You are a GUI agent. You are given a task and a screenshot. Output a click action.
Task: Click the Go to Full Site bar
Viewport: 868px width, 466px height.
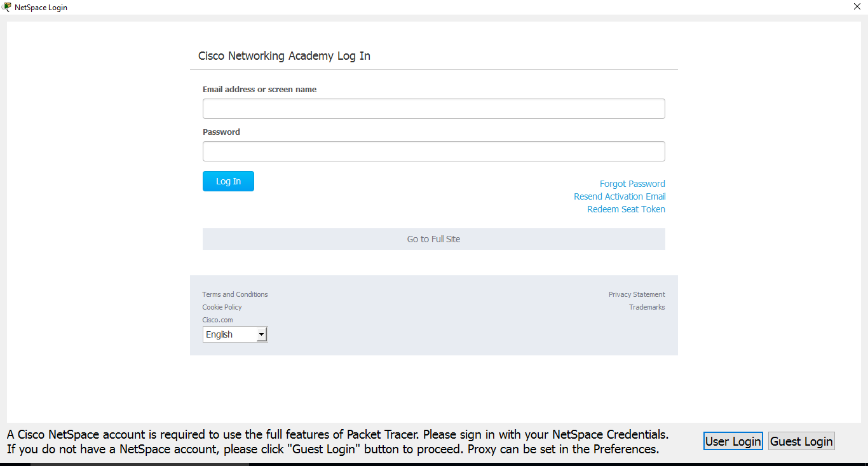click(x=433, y=239)
